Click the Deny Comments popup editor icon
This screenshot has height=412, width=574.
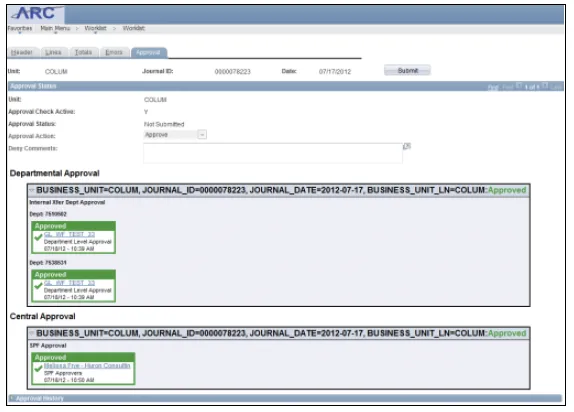click(407, 146)
